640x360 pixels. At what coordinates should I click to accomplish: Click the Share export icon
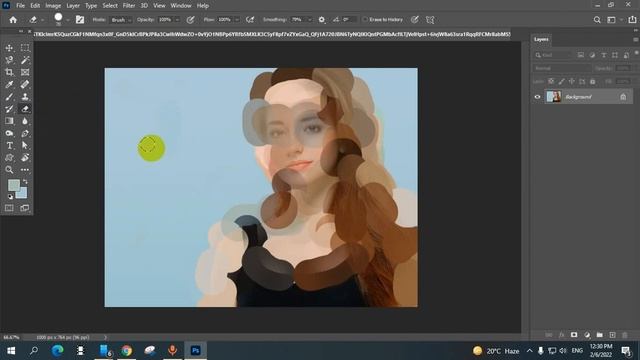point(632,20)
